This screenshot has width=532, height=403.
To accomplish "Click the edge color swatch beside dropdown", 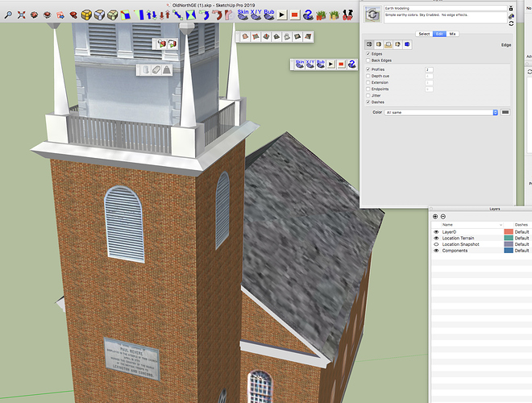I will (505, 112).
